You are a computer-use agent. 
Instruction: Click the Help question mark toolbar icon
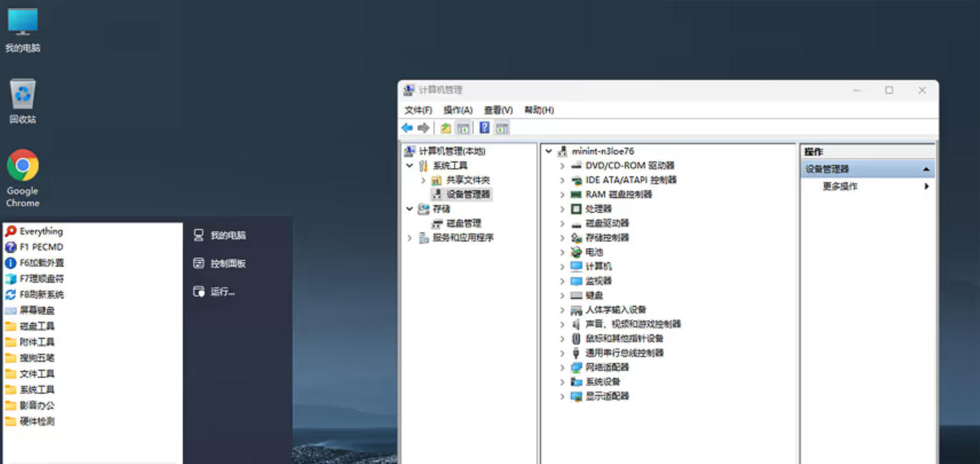485,128
